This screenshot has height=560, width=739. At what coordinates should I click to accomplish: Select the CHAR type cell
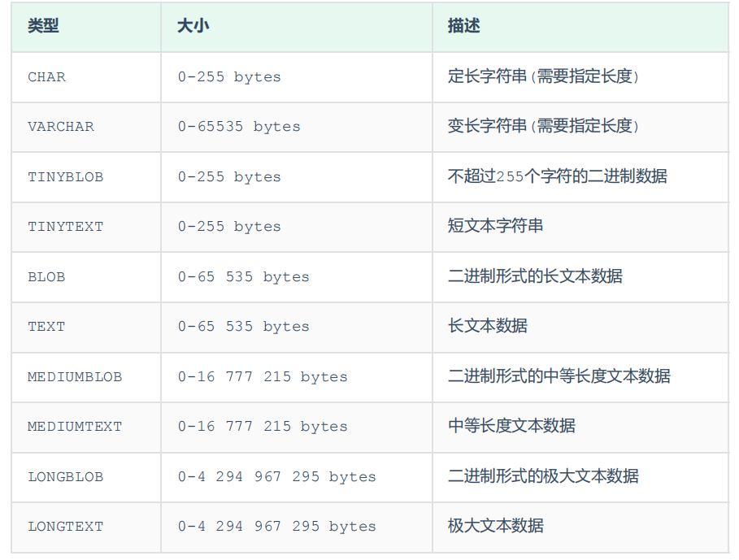click(x=47, y=77)
